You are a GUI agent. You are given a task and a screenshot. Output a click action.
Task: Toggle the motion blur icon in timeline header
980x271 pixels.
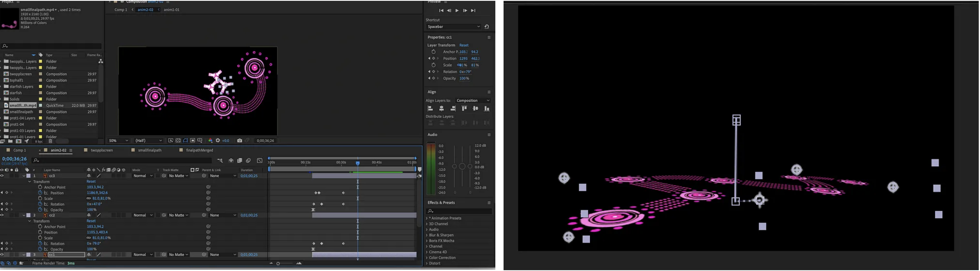(x=248, y=161)
